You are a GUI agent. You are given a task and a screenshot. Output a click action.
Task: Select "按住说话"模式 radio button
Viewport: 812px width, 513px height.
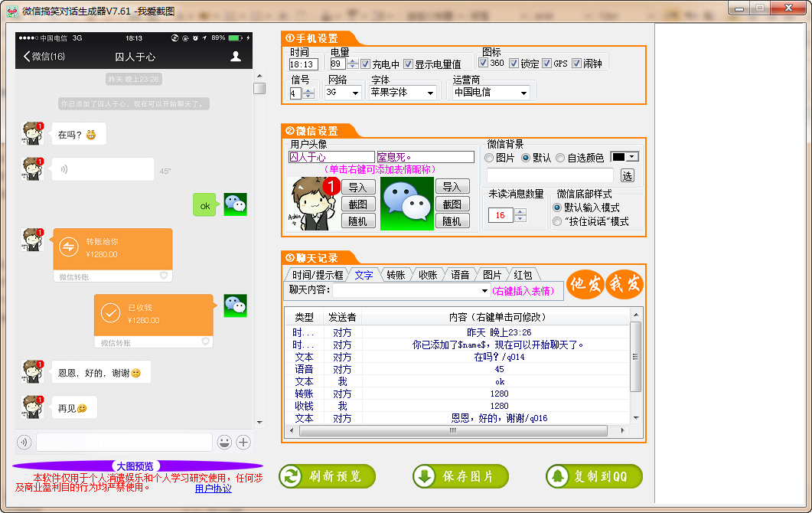coord(557,221)
